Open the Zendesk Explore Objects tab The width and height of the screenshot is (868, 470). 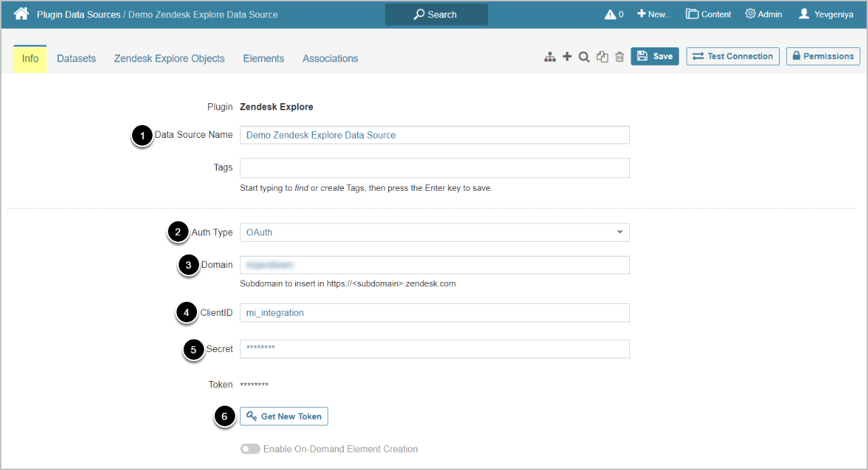tap(170, 59)
